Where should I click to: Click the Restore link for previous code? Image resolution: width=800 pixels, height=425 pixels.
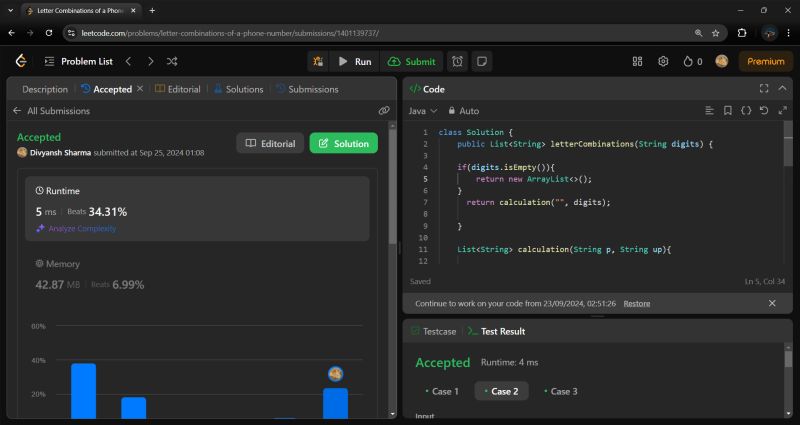(636, 303)
